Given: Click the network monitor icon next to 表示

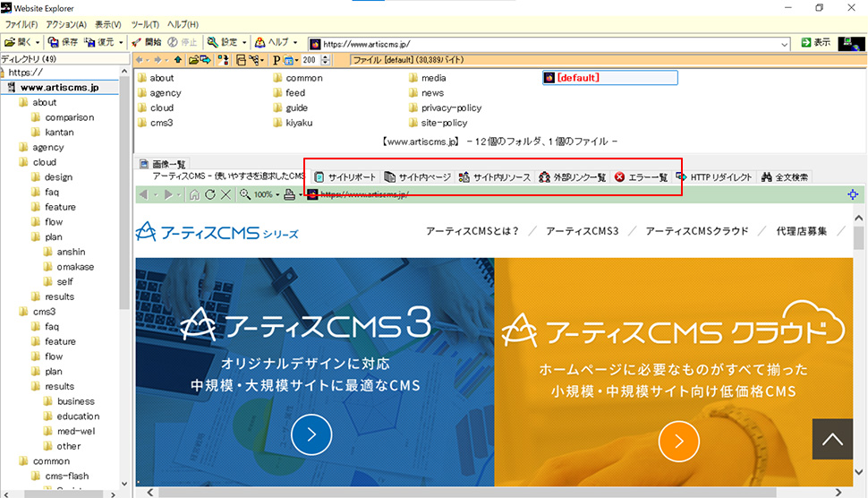Looking at the screenshot, I should (851, 43).
